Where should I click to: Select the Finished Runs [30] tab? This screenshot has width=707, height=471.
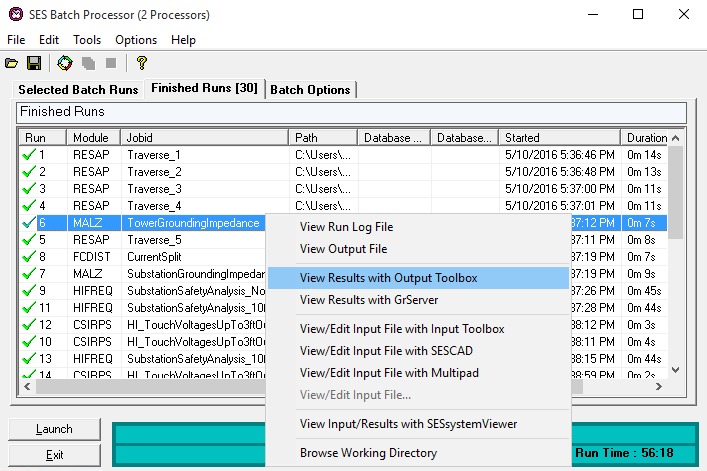coord(204,88)
